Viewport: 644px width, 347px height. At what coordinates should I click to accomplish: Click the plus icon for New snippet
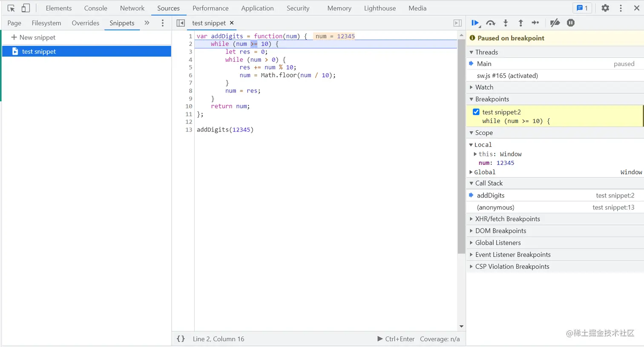pos(14,37)
